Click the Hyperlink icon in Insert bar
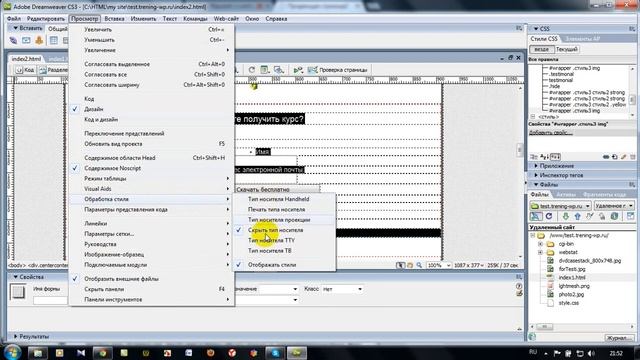Screen dimensions: 640x360 [x=13, y=40]
